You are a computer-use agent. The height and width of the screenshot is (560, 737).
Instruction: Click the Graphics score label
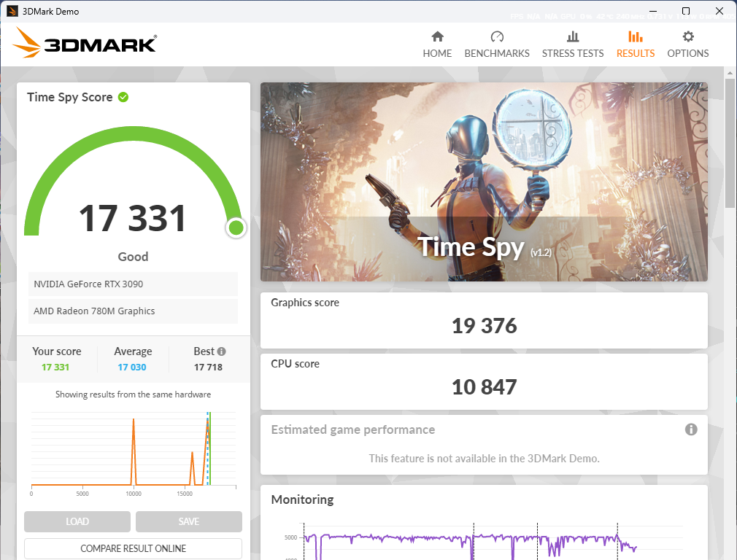tap(305, 303)
